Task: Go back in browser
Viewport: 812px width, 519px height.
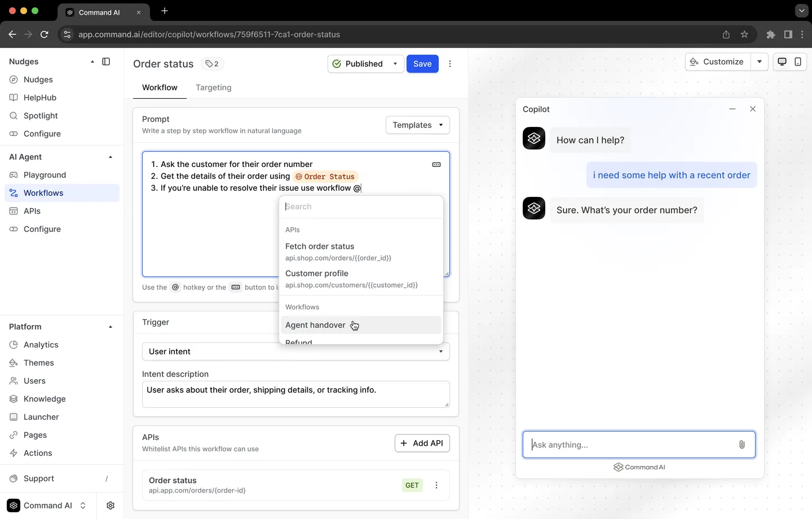Action: click(12, 34)
